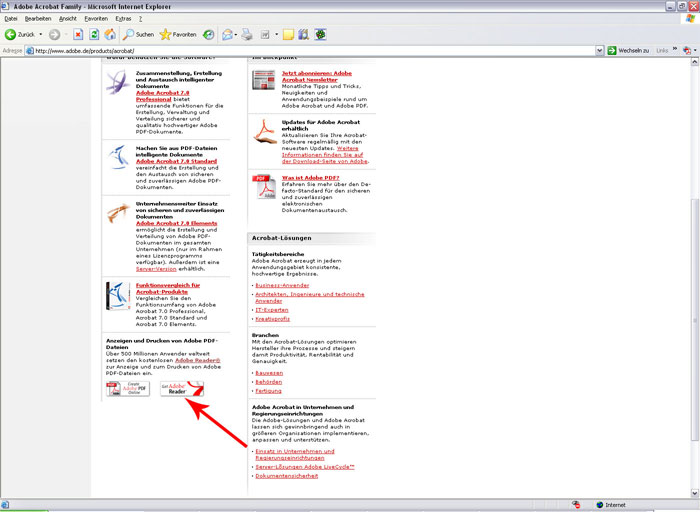Click the Internet zone status bar indicator
This screenshot has width=700, height=512.
click(611, 505)
